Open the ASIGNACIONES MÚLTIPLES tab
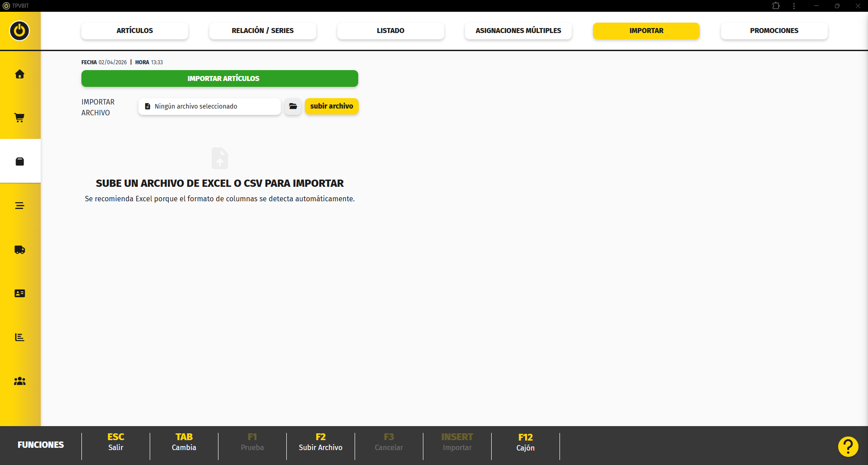The image size is (868, 465). 518,31
